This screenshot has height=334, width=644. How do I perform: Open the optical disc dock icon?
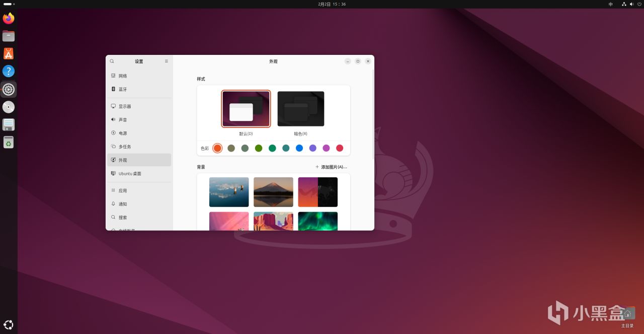click(9, 107)
